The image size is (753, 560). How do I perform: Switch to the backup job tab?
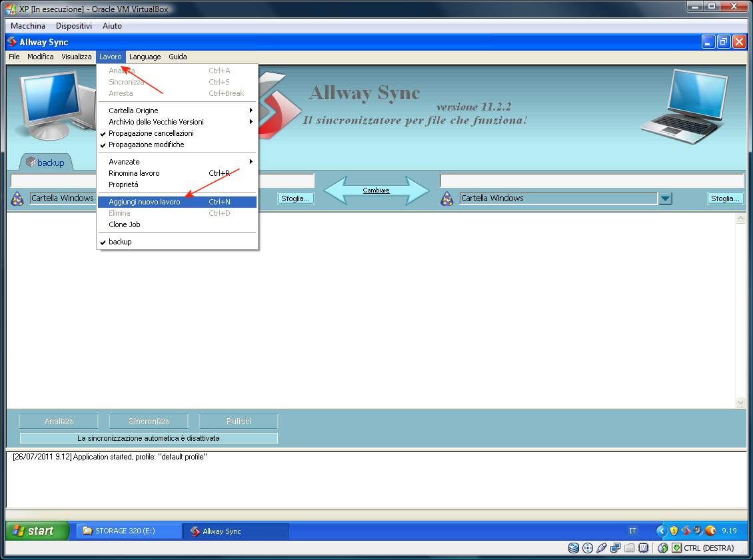click(x=45, y=162)
